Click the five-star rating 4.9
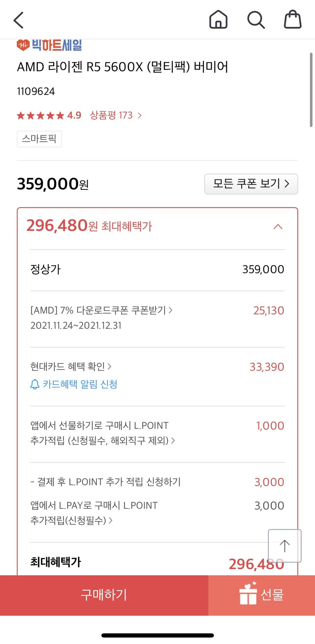The width and height of the screenshot is (315, 644). pyautogui.click(x=49, y=115)
